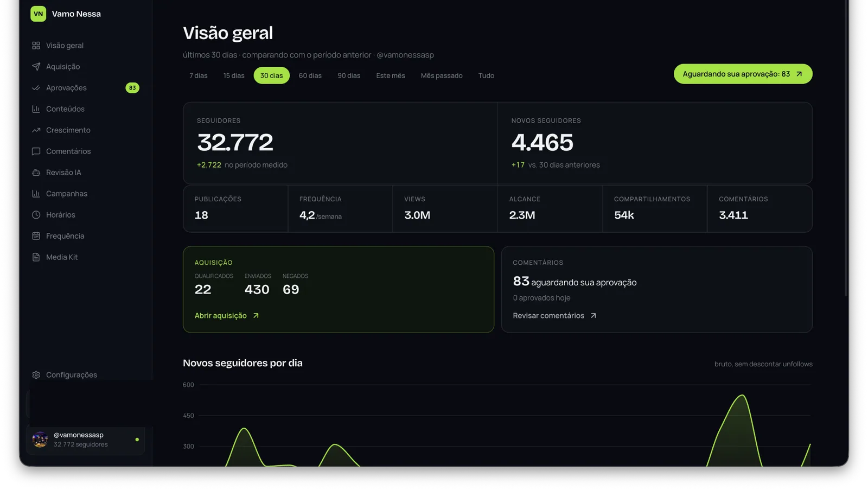Select the Mês passado period
This screenshot has height=490, width=868.
[x=442, y=75]
